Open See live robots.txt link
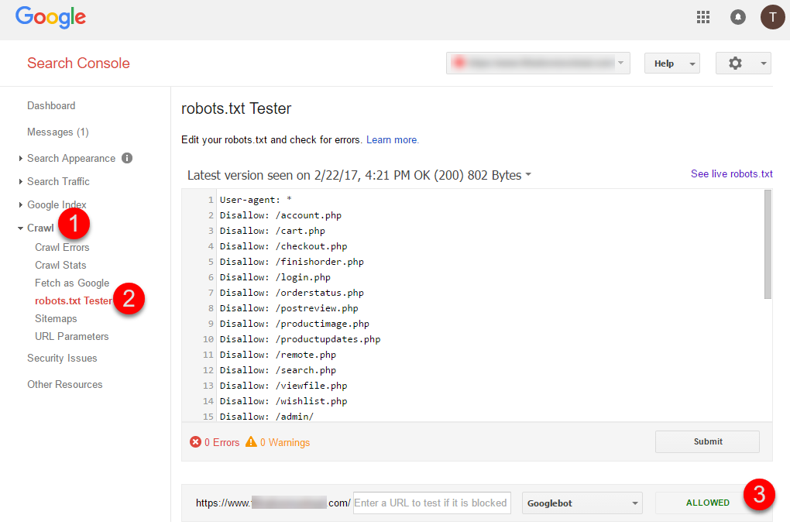Image resolution: width=790 pixels, height=532 pixels. point(732,173)
